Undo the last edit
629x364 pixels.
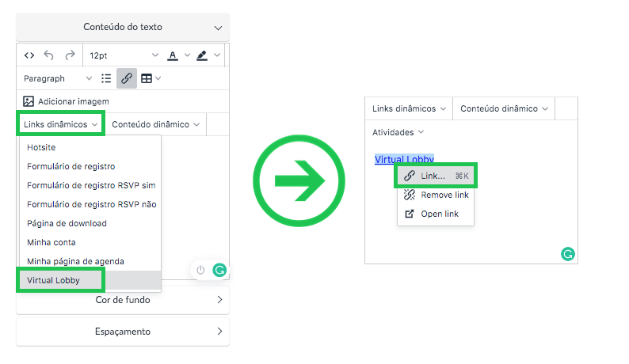(48, 55)
